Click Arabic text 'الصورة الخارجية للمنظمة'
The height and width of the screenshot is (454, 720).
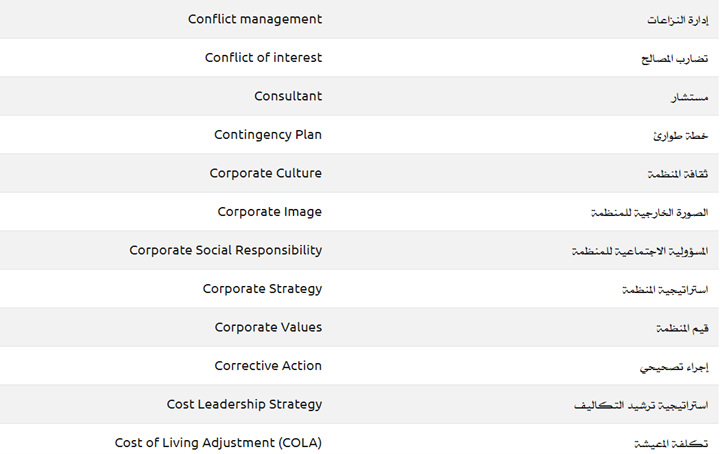pos(650,213)
